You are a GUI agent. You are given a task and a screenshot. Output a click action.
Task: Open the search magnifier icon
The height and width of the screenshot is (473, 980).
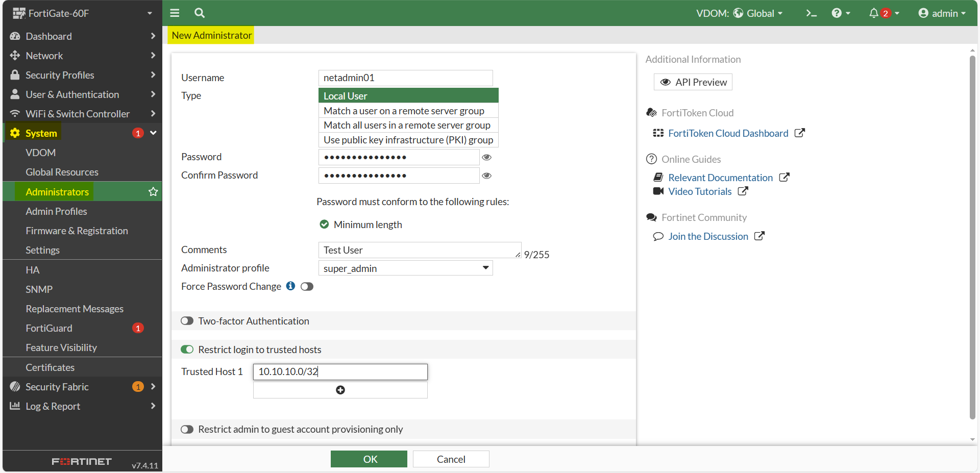pyautogui.click(x=200, y=13)
